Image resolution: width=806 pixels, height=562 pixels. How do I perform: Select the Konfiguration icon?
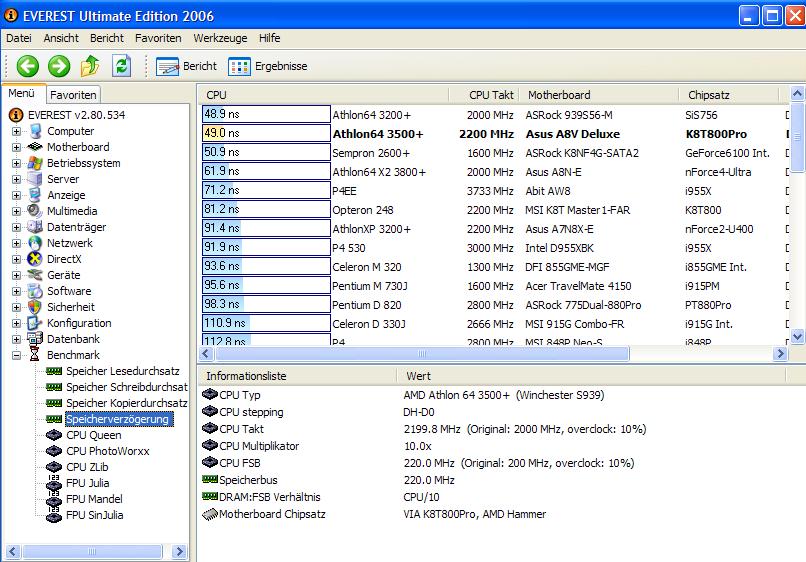(x=35, y=323)
